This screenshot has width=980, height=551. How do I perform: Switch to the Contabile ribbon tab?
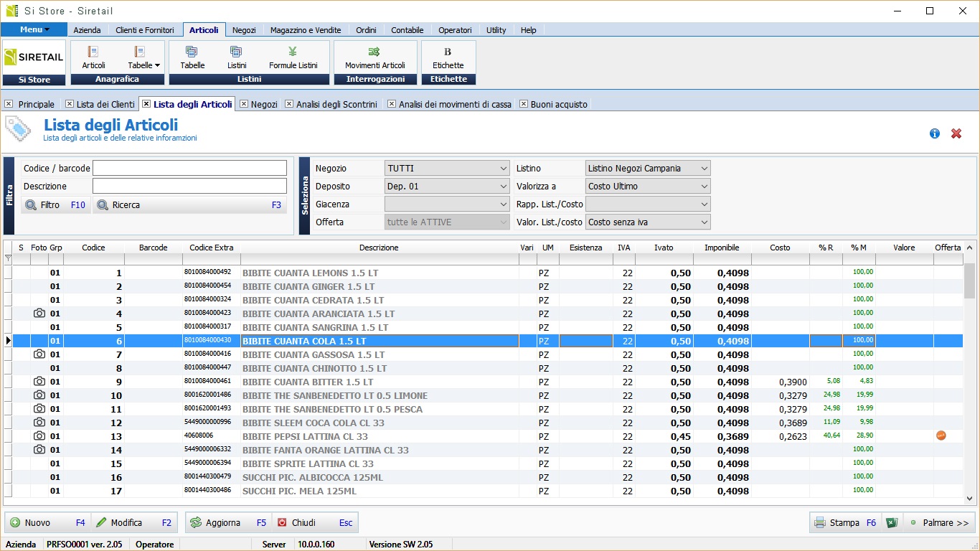[407, 30]
